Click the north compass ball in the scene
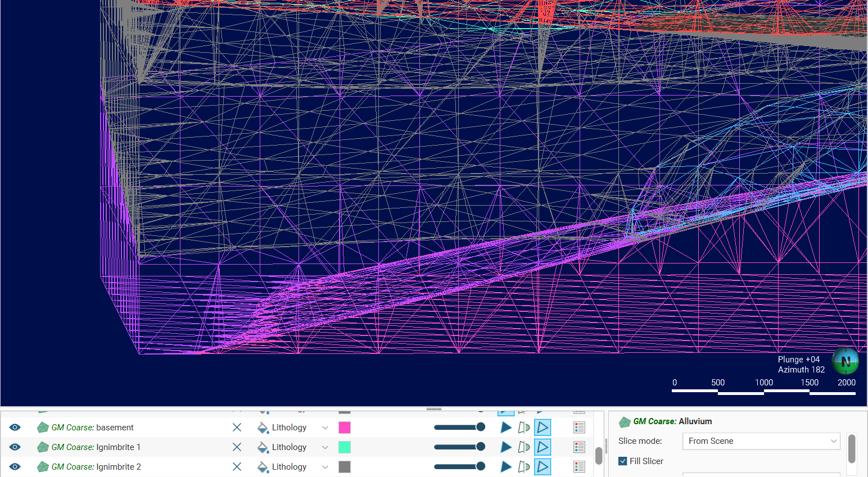The width and height of the screenshot is (868, 477). [x=845, y=361]
